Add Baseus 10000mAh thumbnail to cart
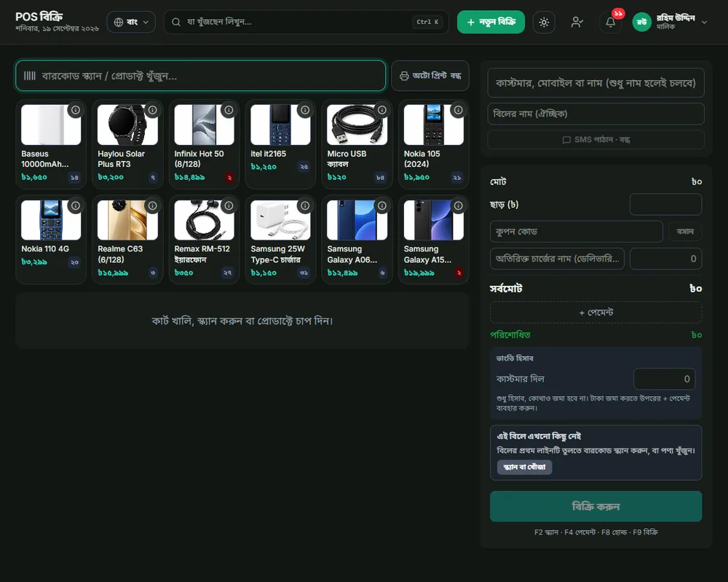The width and height of the screenshot is (728, 582). [x=51, y=125]
